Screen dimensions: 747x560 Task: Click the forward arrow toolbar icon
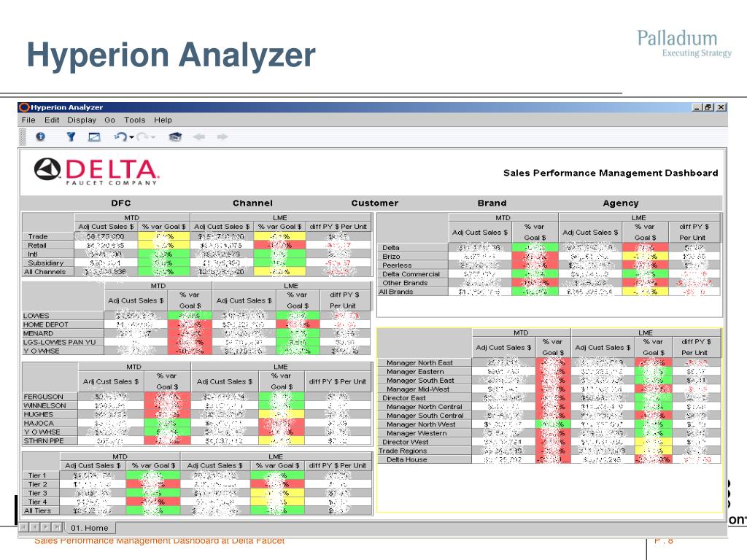(222, 137)
